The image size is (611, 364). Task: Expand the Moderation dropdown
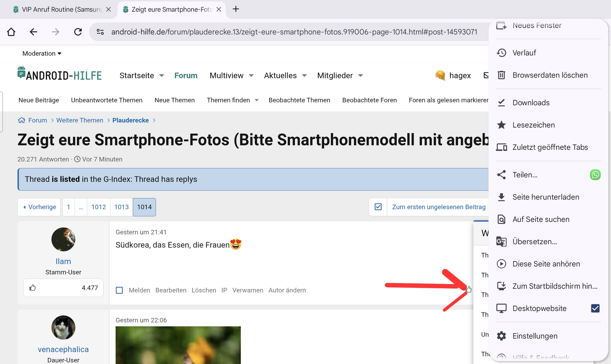tap(42, 53)
